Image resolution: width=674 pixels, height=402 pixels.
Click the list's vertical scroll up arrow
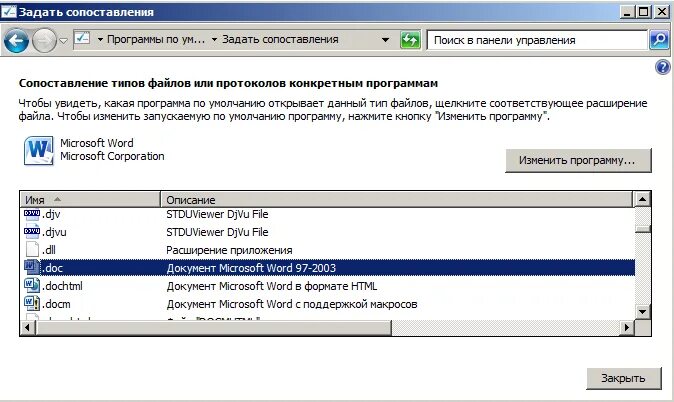click(642, 199)
